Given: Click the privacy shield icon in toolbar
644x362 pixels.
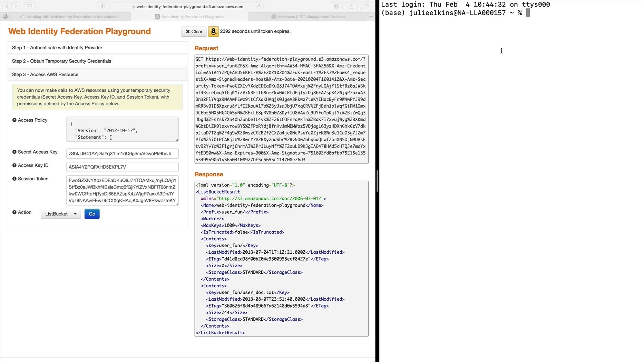Looking at the screenshot, I should [103, 6].
